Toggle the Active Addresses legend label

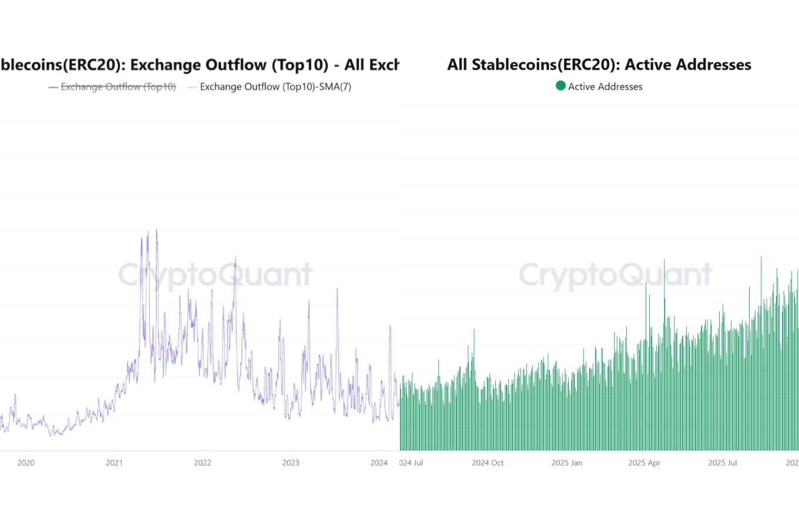(605, 87)
